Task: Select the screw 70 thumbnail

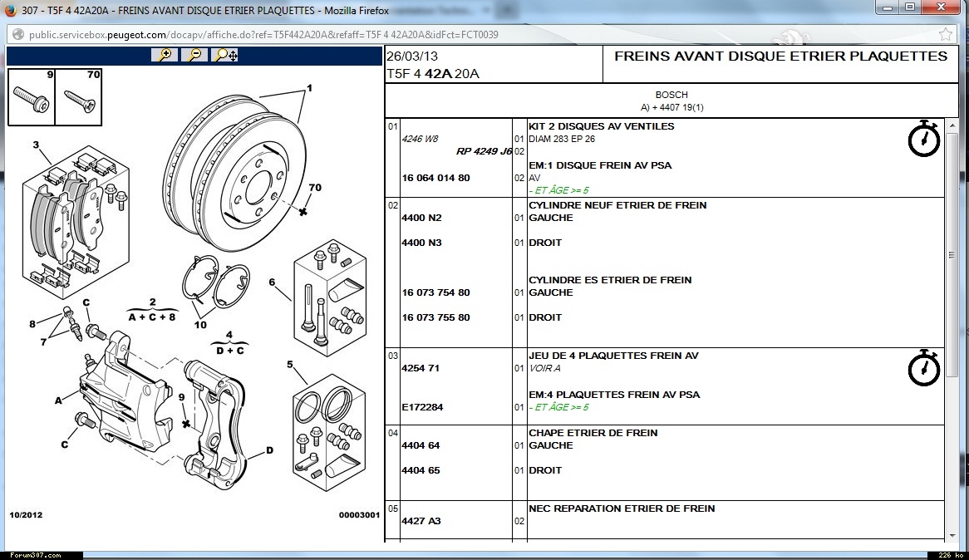Action: [x=78, y=97]
